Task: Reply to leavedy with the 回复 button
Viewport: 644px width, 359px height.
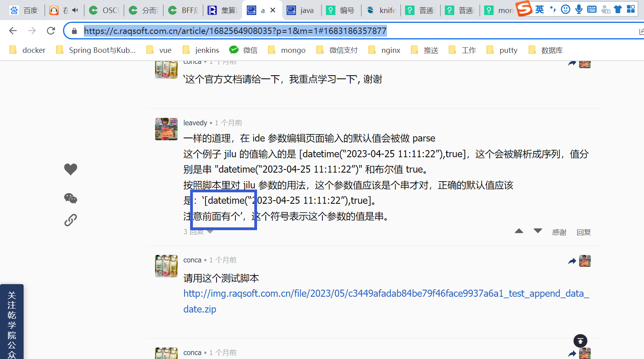Action: [x=584, y=232]
